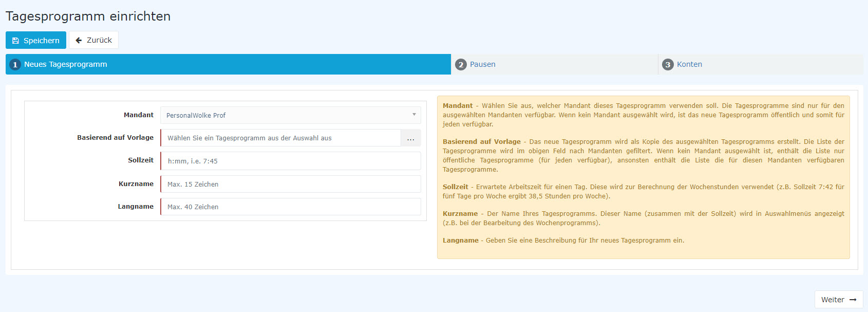Click into the Kurzname text field
The image size is (868, 312).
[290, 184]
